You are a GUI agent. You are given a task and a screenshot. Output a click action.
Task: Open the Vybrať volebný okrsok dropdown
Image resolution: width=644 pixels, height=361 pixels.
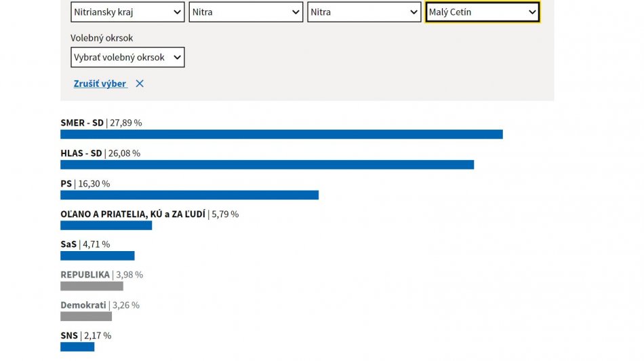127,58
